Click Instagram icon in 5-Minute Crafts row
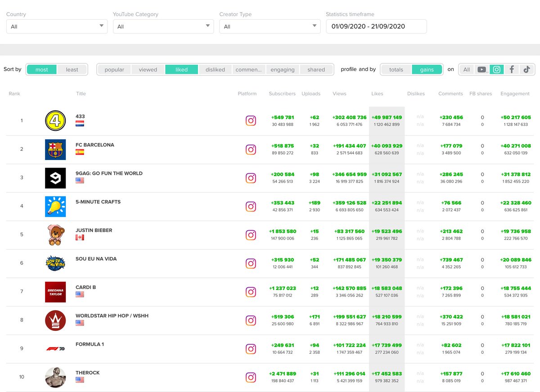Image resolution: width=540 pixels, height=392 pixels. (251, 206)
